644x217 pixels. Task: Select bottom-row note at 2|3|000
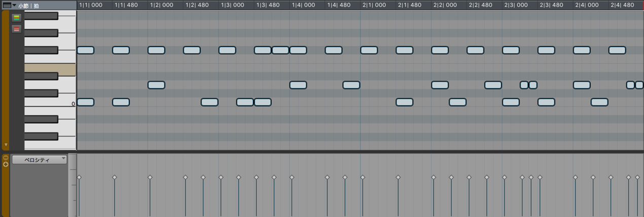point(511,102)
